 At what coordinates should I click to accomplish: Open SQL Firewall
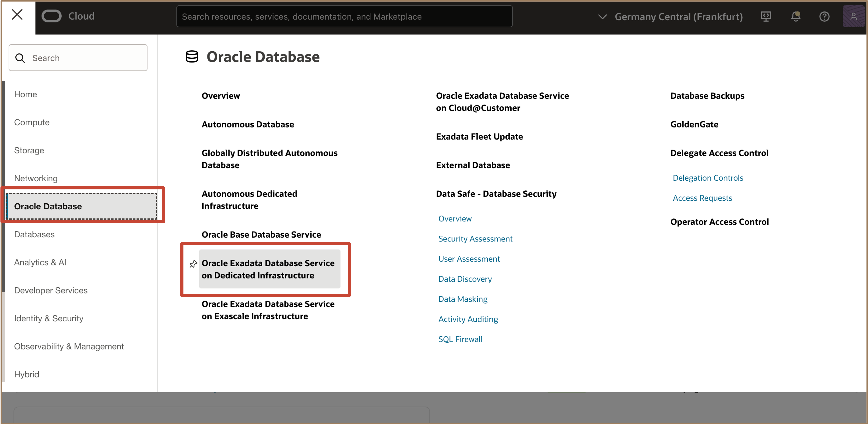[x=460, y=339]
